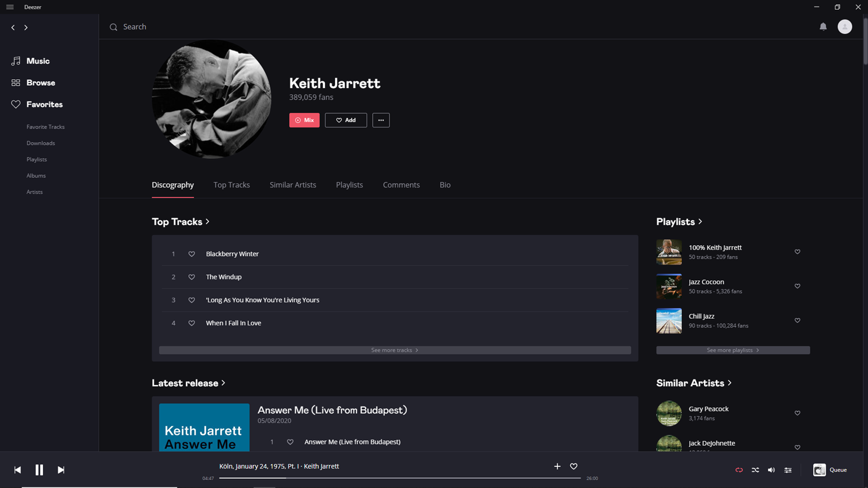
Task: Click See more tracks
Action: (395, 350)
